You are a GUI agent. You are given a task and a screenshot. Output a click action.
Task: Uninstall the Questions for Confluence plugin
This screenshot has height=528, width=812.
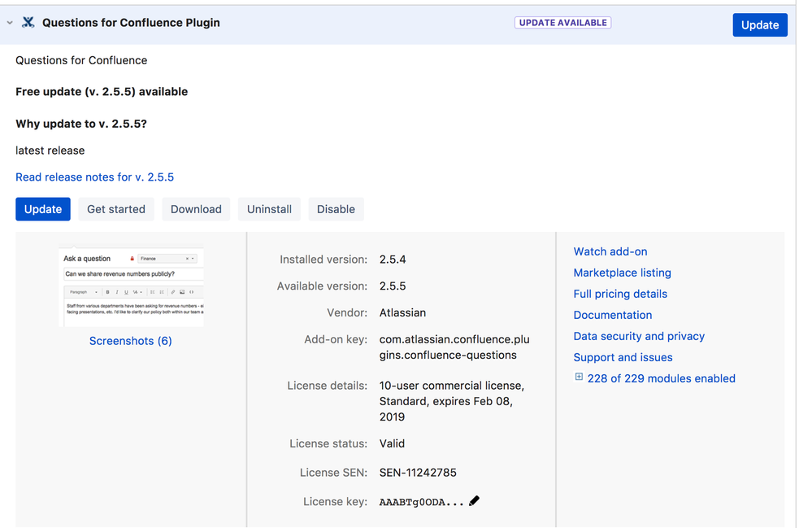pyautogui.click(x=269, y=209)
